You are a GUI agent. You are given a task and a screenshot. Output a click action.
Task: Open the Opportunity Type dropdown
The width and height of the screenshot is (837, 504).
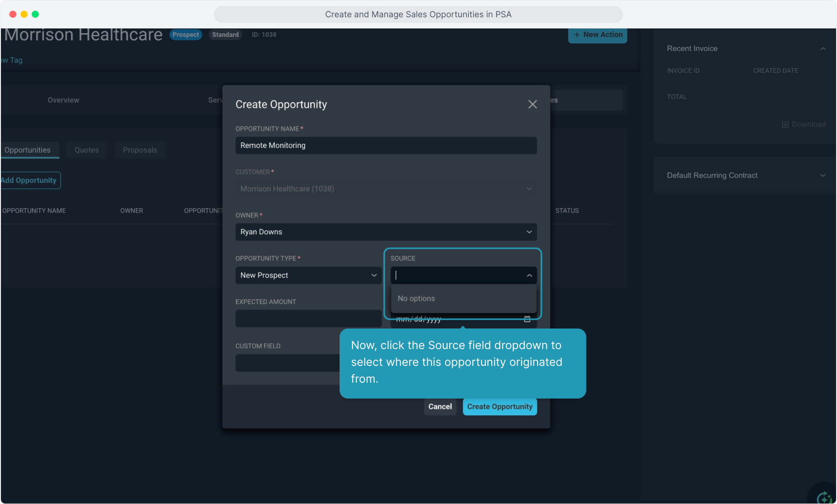[x=309, y=275]
